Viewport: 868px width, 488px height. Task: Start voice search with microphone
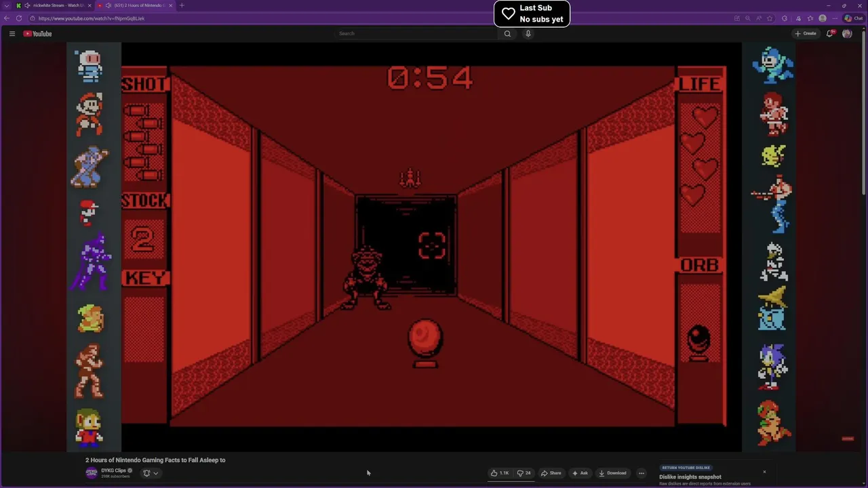click(x=528, y=33)
